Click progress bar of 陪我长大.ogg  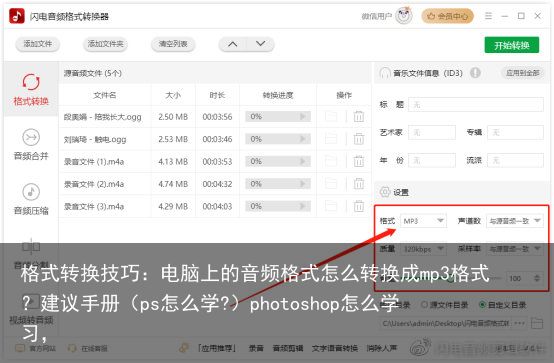point(278,117)
